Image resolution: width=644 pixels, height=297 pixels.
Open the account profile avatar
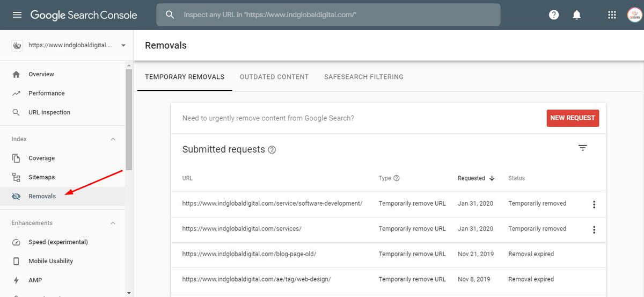click(x=634, y=15)
